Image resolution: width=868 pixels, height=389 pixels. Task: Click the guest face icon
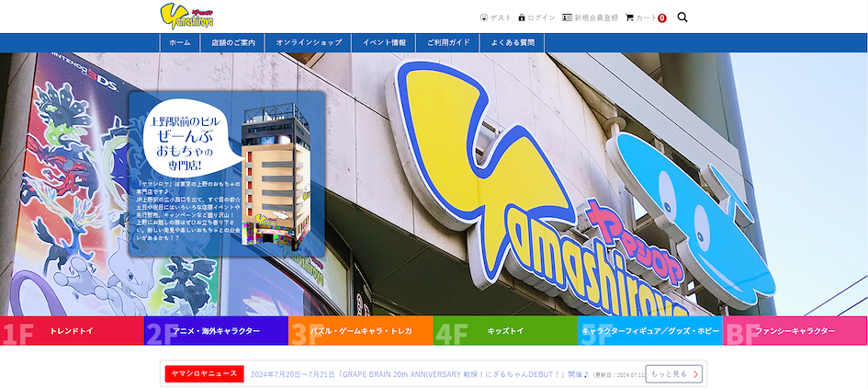pos(484,17)
